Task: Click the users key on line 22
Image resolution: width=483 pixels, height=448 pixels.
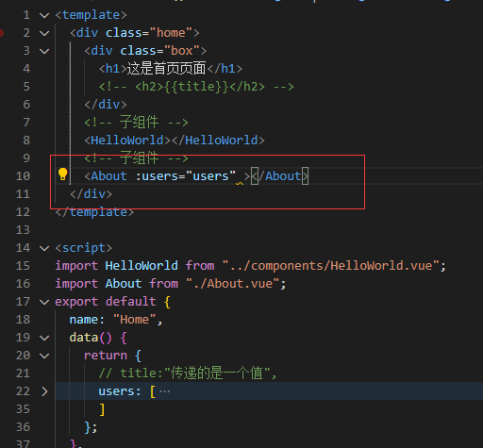Action: click(x=116, y=391)
